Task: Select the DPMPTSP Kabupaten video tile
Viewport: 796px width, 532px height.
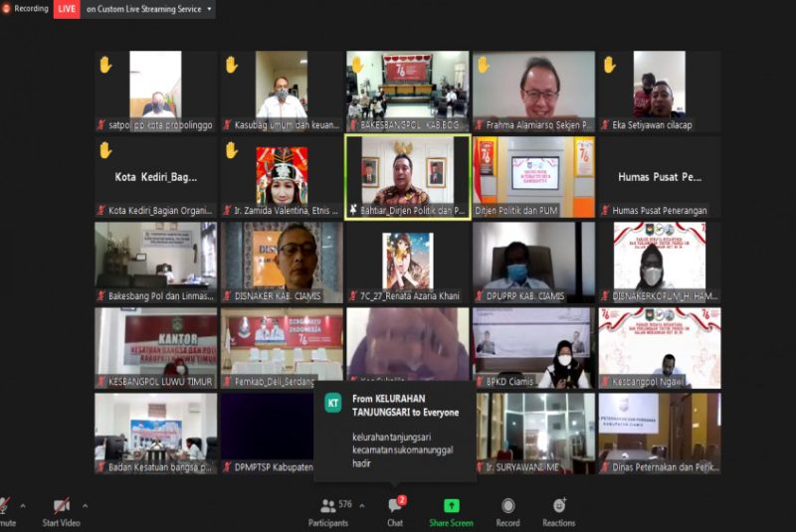Action: tap(268, 435)
